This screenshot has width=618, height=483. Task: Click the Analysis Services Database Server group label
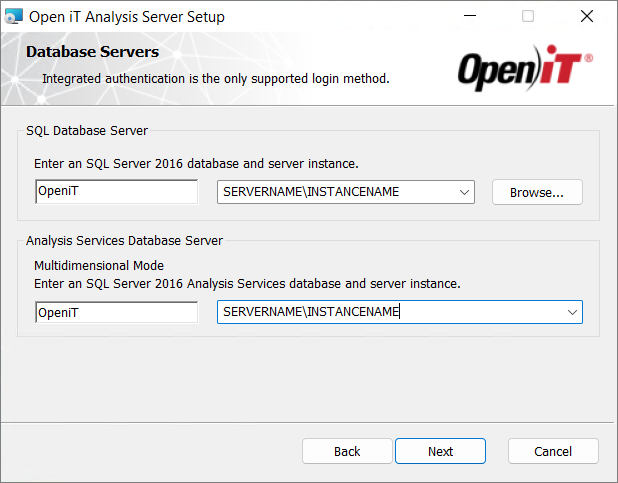125,241
